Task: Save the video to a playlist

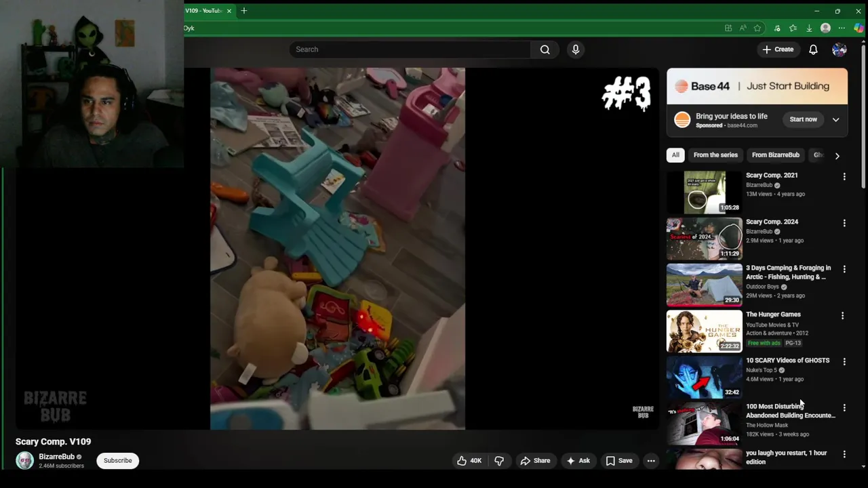Action: tap(619, 461)
